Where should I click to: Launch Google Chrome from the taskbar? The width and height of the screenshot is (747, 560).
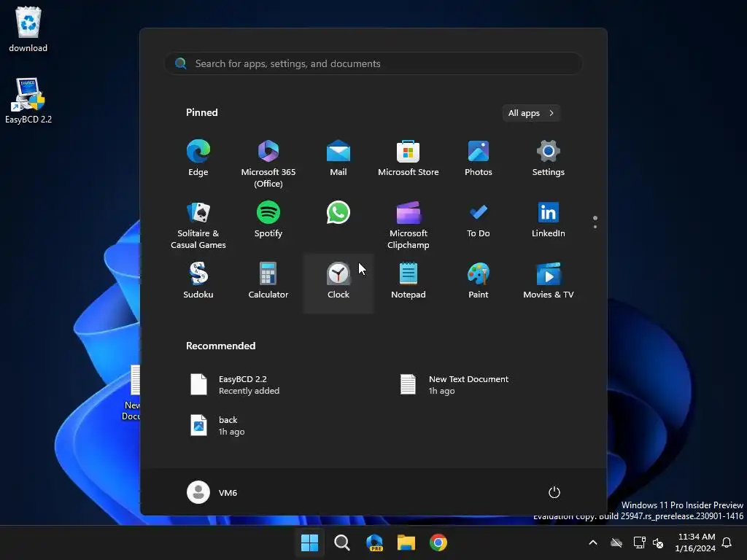click(438, 542)
